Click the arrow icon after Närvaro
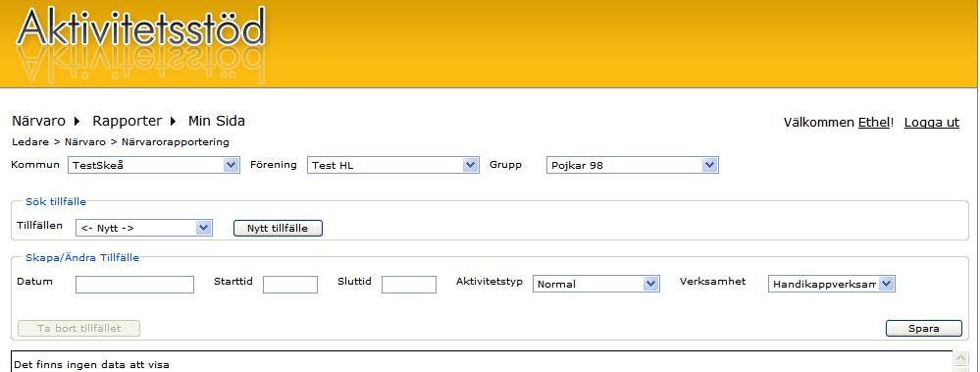980x372 pixels. 77,122
